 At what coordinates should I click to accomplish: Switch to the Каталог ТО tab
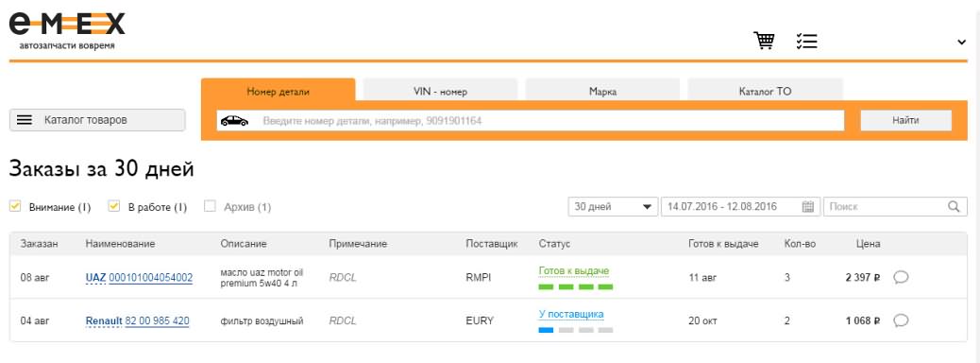[765, 91]
